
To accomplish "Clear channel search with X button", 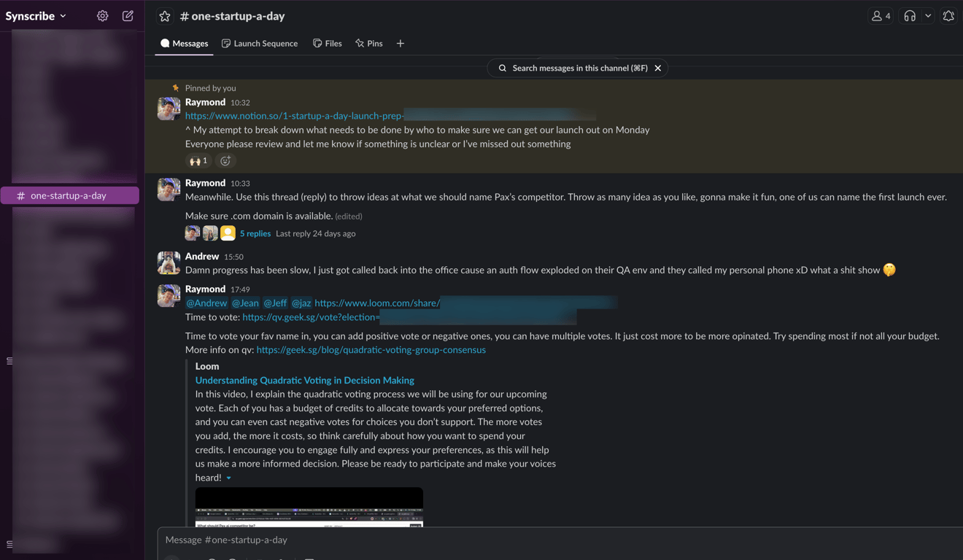I will [x=658, y=68].
